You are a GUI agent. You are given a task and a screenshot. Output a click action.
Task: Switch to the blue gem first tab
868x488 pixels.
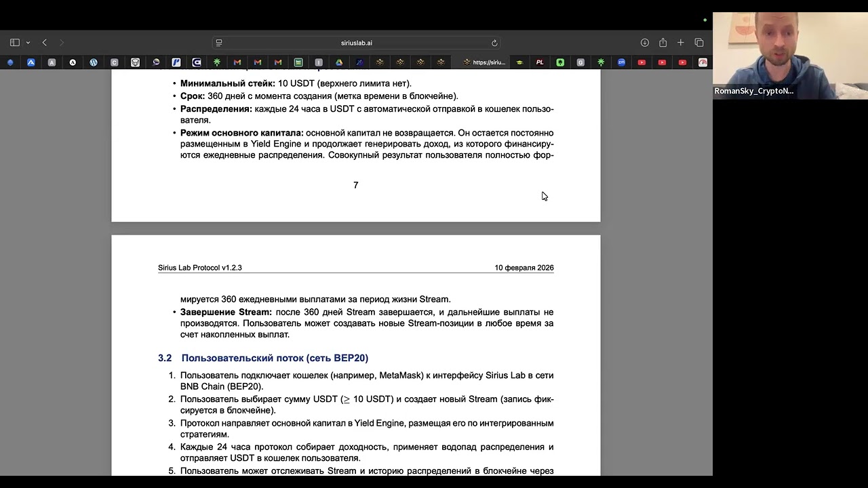[10, 62]
